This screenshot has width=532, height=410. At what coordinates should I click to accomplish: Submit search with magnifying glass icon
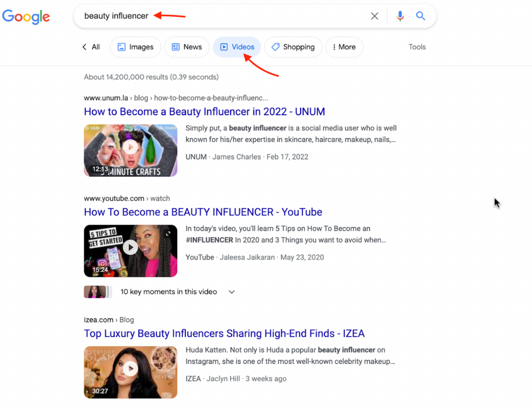420,16
